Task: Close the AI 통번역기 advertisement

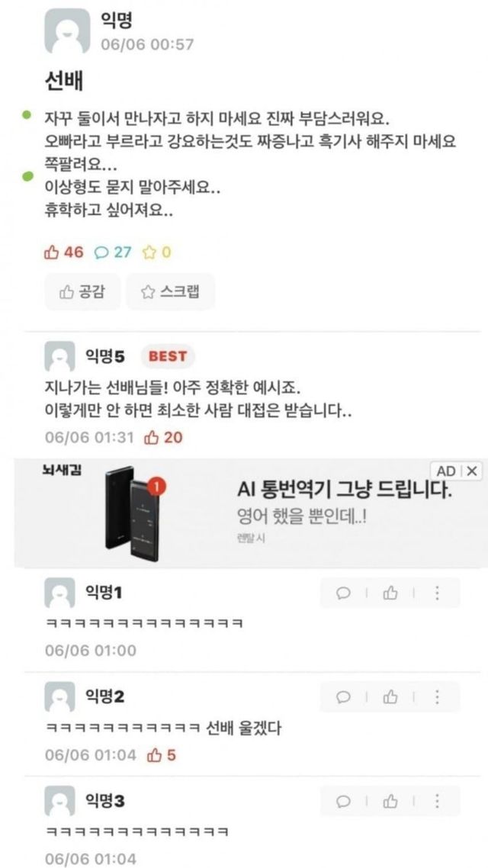Action: [x=471, y=471]
